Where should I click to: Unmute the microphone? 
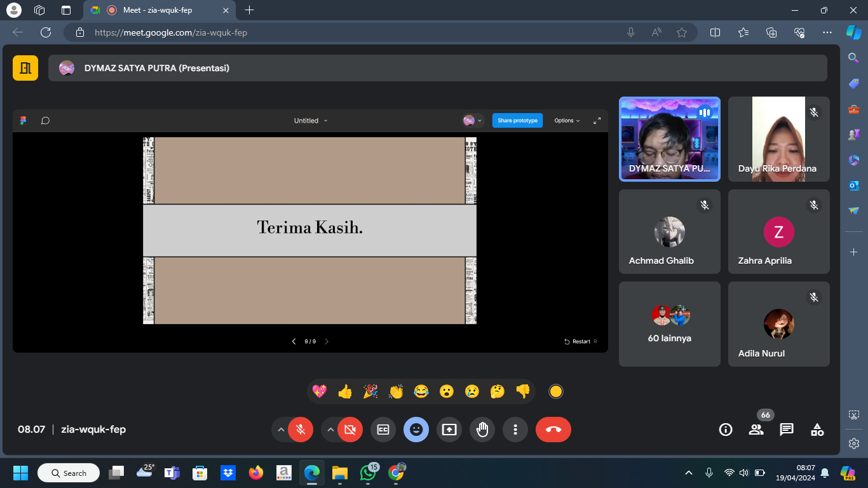(x=301, y=430)
